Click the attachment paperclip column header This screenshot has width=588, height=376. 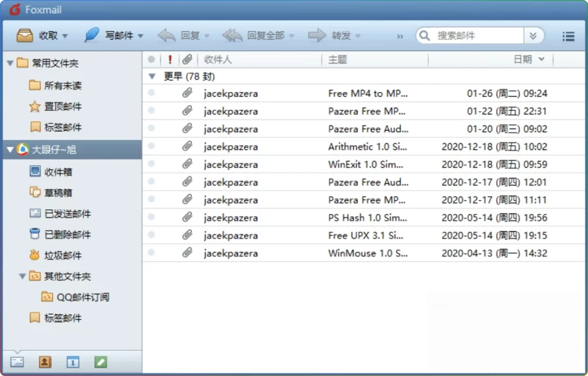[187, 59]
